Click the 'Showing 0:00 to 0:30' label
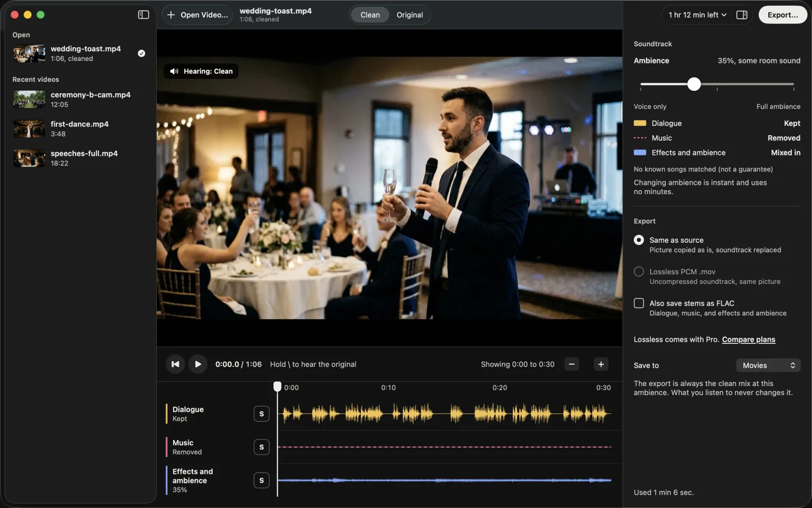 point(518,364)
